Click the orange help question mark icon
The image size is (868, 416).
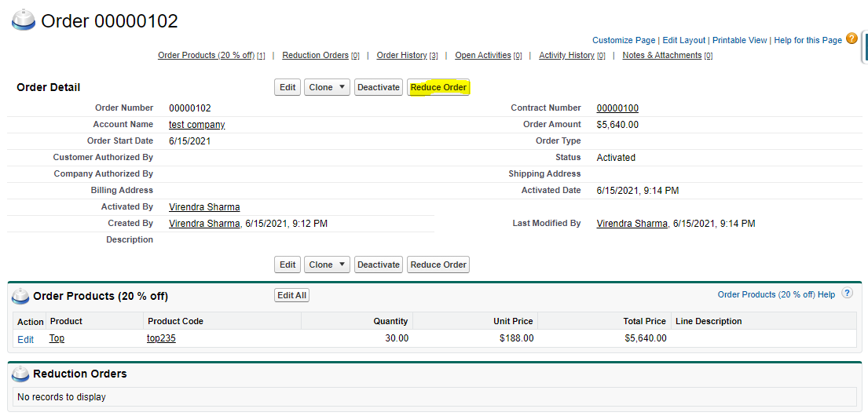pos(852,38)
